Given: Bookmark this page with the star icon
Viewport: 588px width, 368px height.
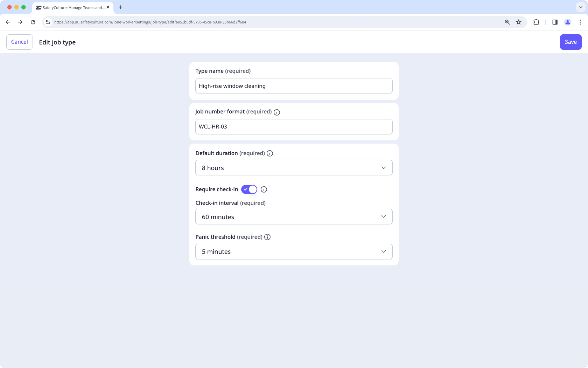Looking at the screenshot, I should tap(519, 22).
